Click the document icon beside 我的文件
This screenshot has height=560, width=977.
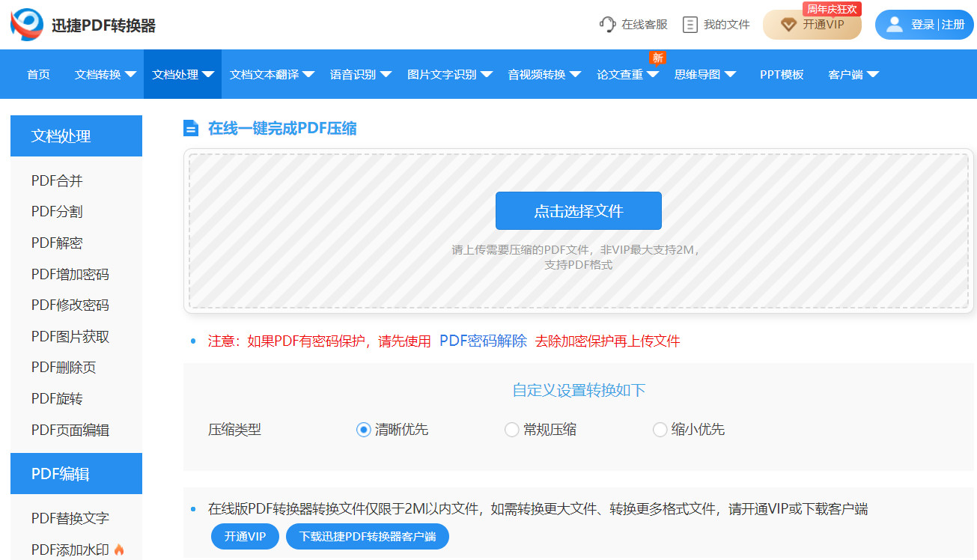690,25
